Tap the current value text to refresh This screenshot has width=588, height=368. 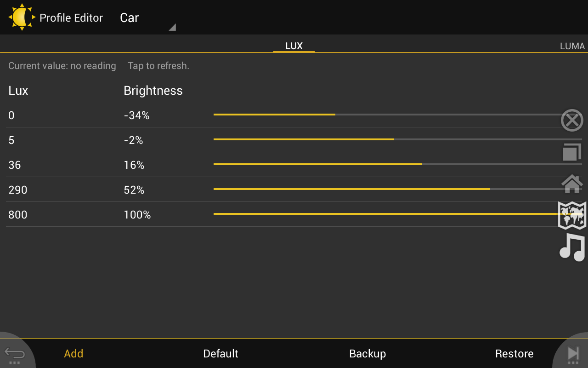(x=99, y=66)
